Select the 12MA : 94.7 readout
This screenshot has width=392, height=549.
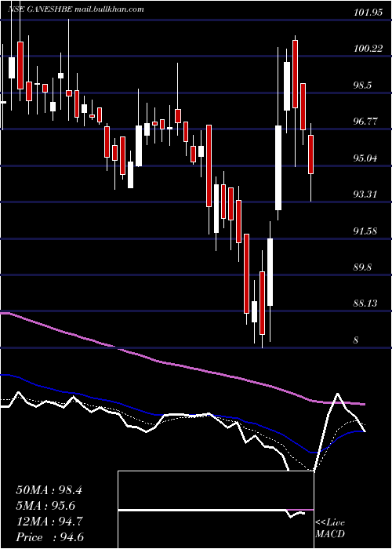(49, 522)
